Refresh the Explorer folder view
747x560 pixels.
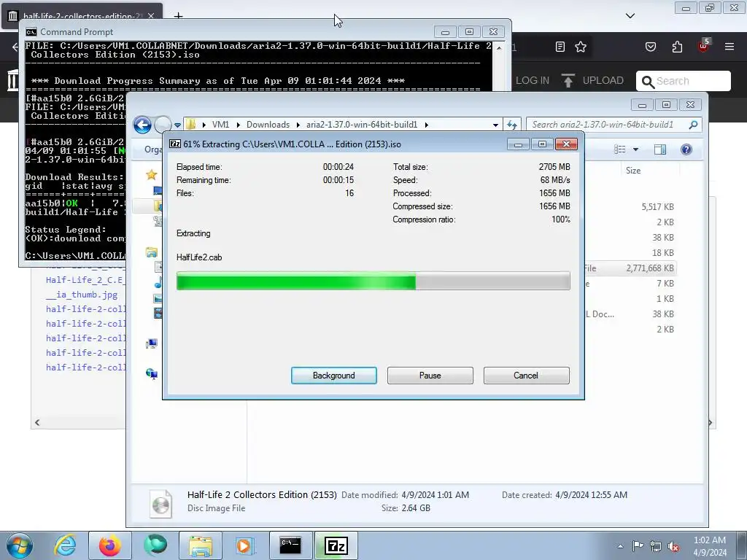pos(512,125)
